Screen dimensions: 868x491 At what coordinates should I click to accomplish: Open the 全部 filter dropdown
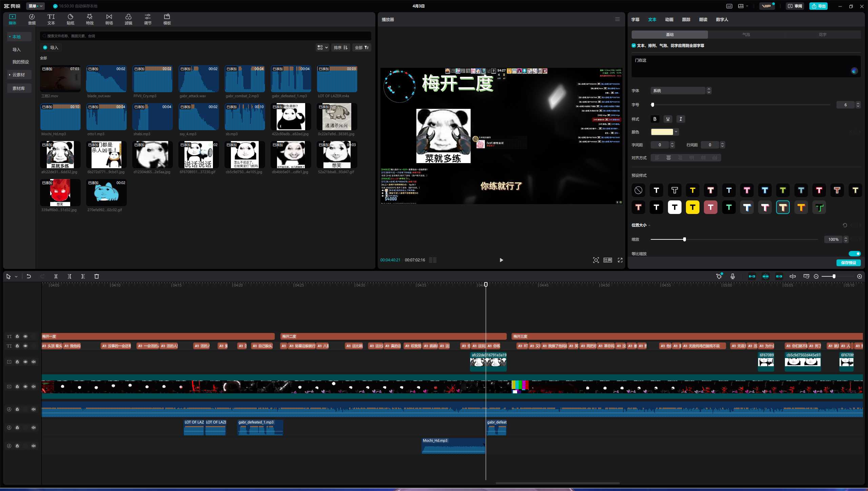(362, 47)
